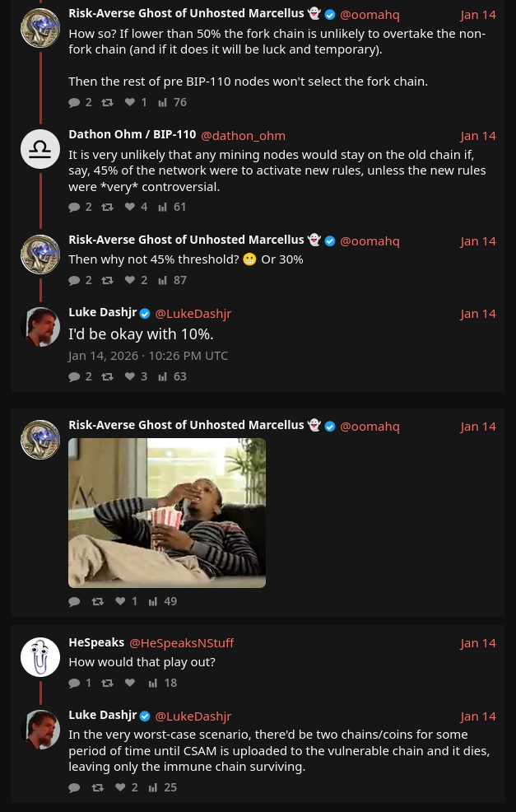The height and width of the screenshot is (812, 516).
Task: Click Dathon Ohm's Libra symbol avatar
Action: [40, 149]
